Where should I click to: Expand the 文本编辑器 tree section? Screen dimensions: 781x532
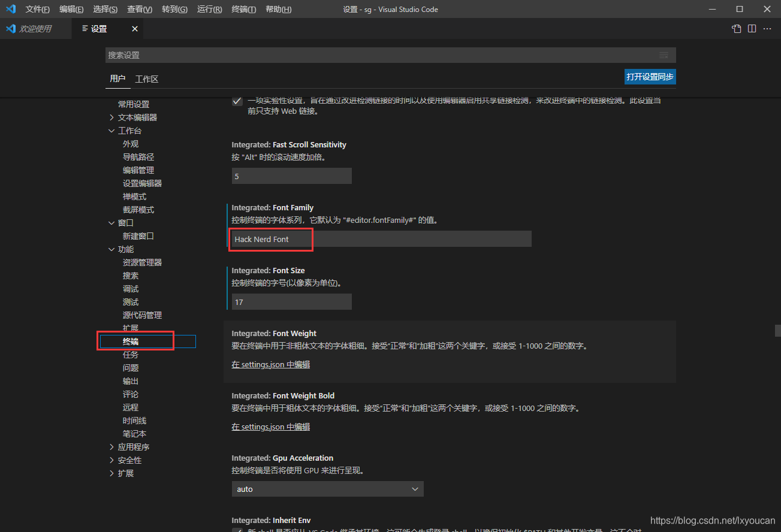[111, 117]
